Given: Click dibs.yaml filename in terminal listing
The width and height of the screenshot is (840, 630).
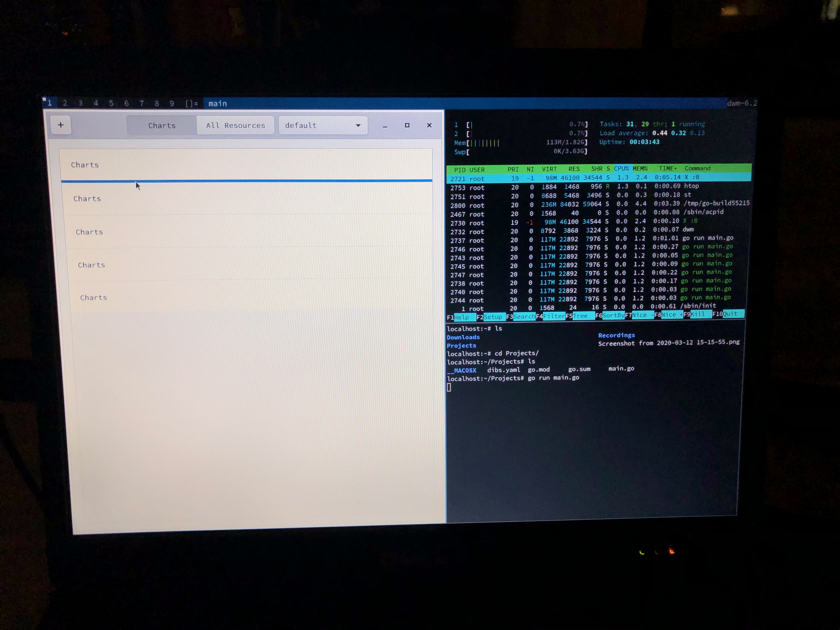Looking at the screenshot, I should (x=504, y=370).
